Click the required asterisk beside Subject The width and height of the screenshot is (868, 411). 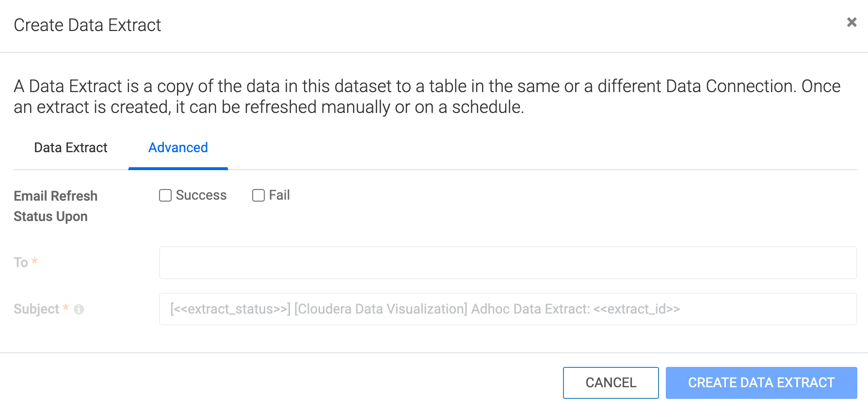click(x=65, y=308)
